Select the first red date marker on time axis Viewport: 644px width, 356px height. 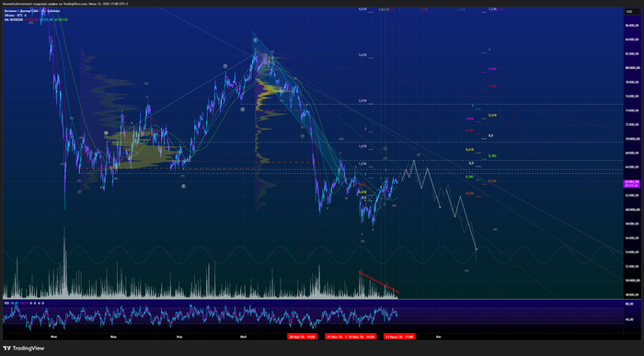pyautogui.click(x=302, y=337)
